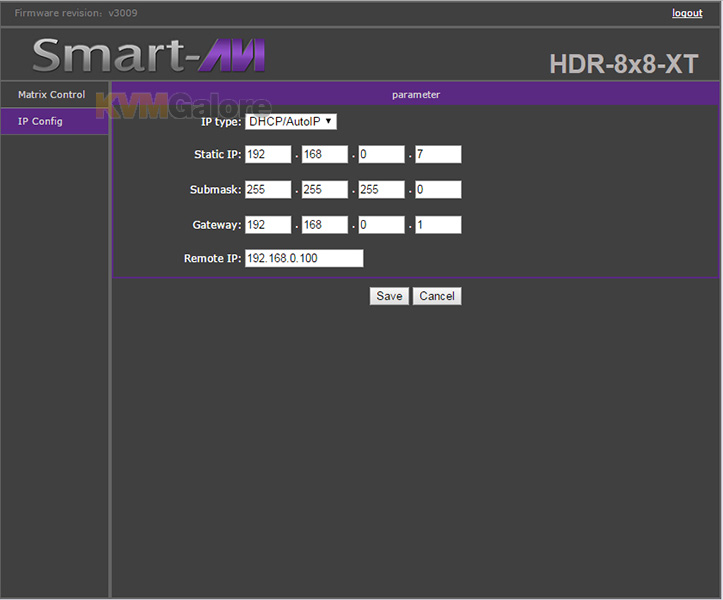Click the HDR-8x8-XT model title
This screenshot has height=600, width=723.
[x=623, y=64]
